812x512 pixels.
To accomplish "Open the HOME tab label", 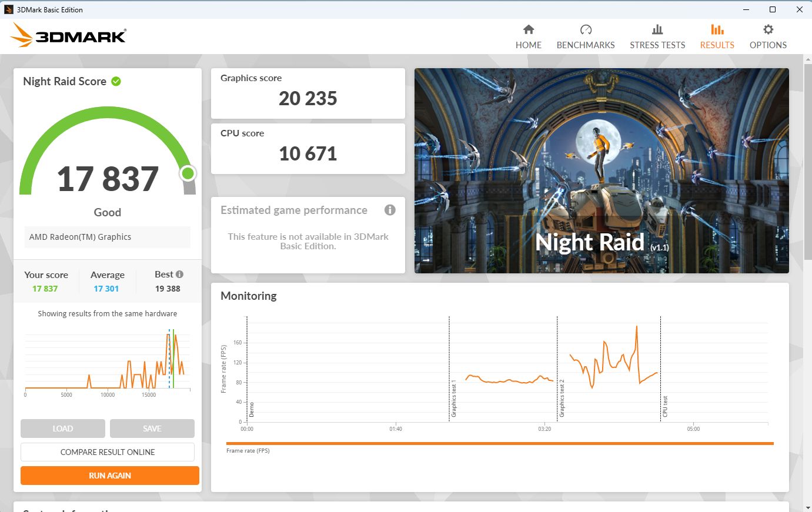I will [x=529, y=45].
